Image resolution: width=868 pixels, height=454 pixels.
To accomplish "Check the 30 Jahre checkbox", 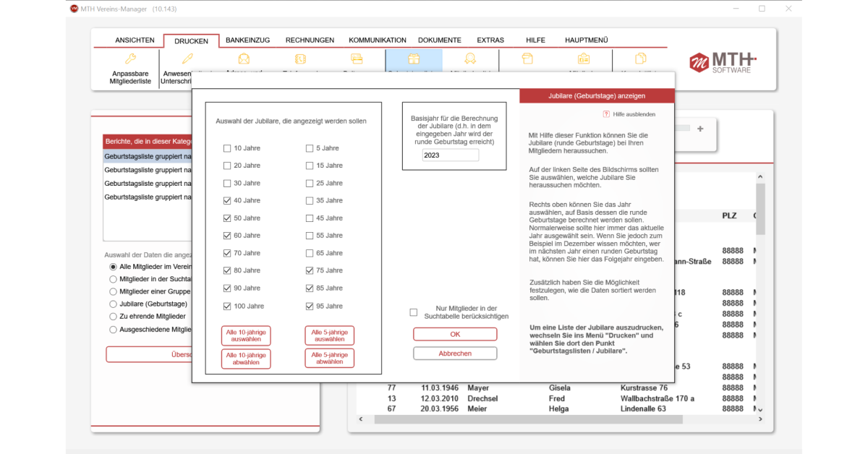I will pyautogui.click(x=228, y=183).
